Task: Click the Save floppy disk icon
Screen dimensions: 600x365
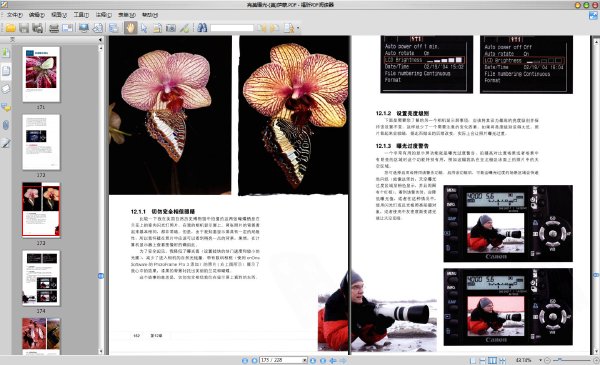Action: 24,28
